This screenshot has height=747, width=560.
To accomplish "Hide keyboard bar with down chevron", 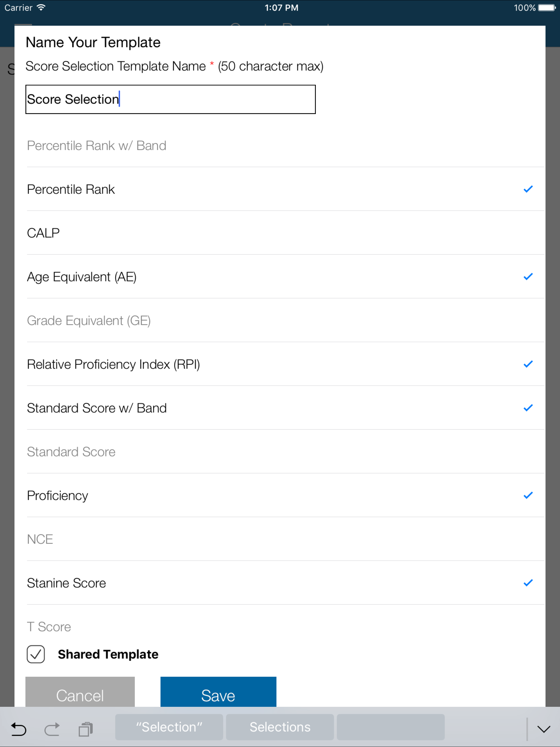I will (543, 729).
